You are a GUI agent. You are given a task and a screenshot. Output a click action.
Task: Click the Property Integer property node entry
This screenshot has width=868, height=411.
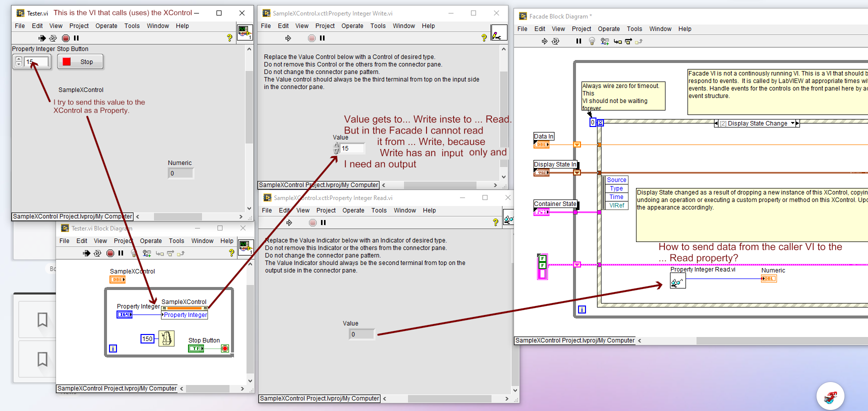185,315
